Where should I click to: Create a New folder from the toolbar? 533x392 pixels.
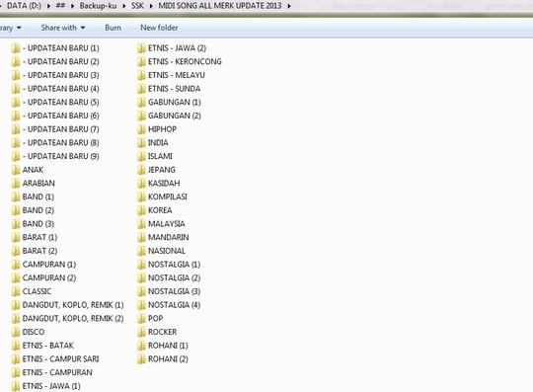click(x=159, y=28)
